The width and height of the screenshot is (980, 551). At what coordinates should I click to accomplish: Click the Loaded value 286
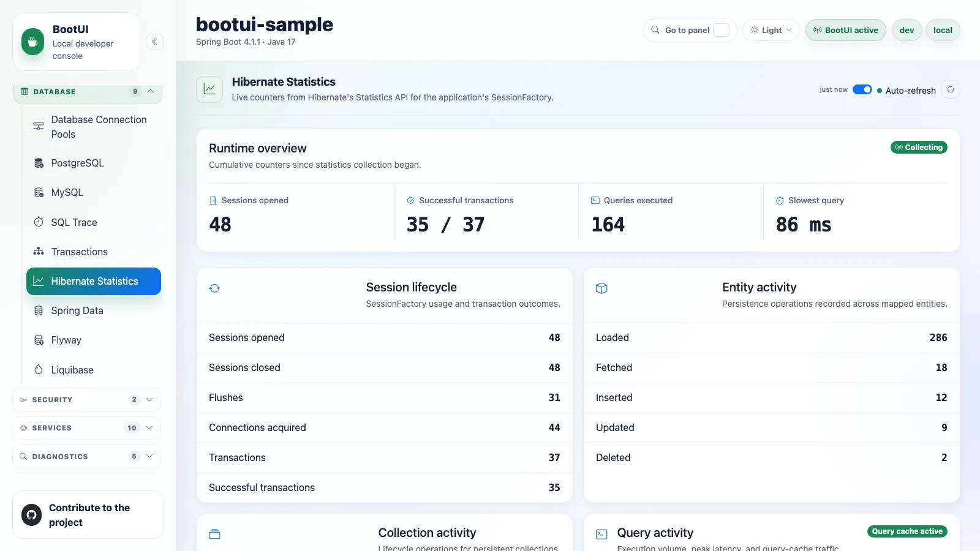click(938, 337)
